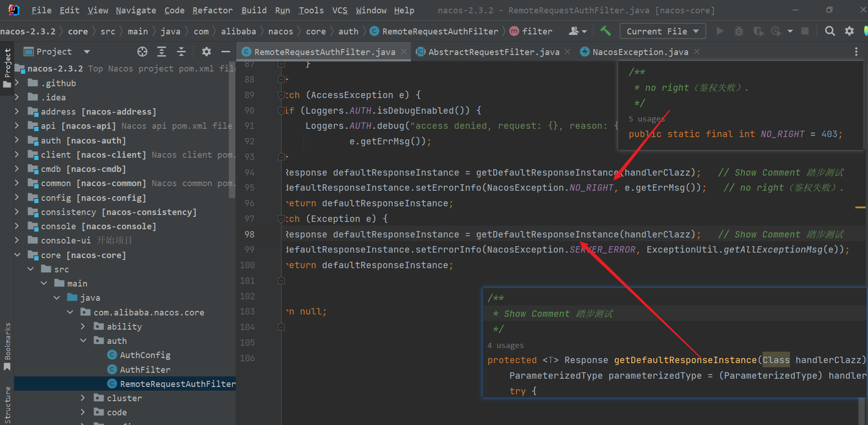Click yellow warning stripe mark in editor

[860, 208]
